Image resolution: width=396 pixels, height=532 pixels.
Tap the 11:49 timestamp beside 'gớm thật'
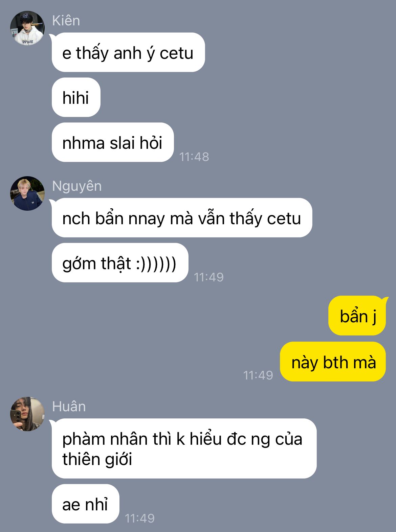[x=209, y=277]
